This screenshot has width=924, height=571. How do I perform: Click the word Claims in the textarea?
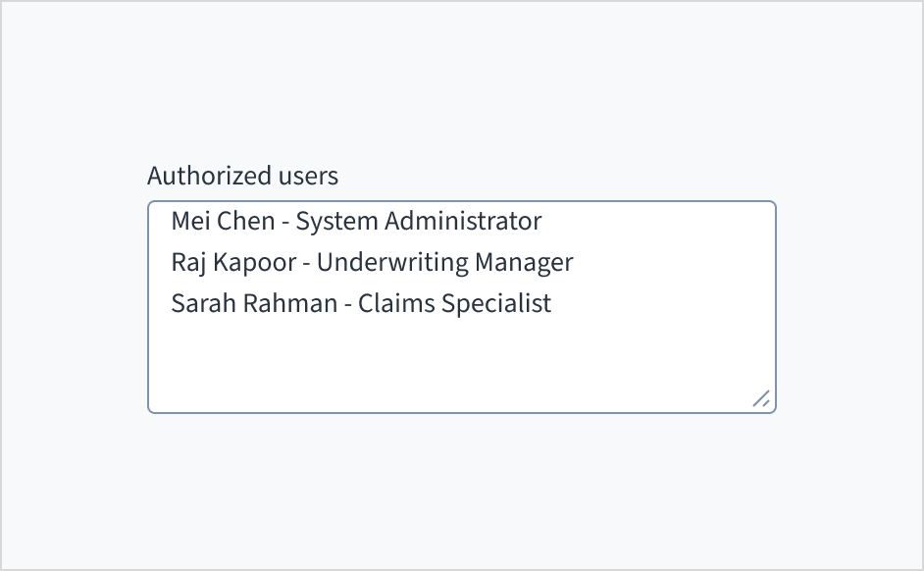(x=396, y=303)
